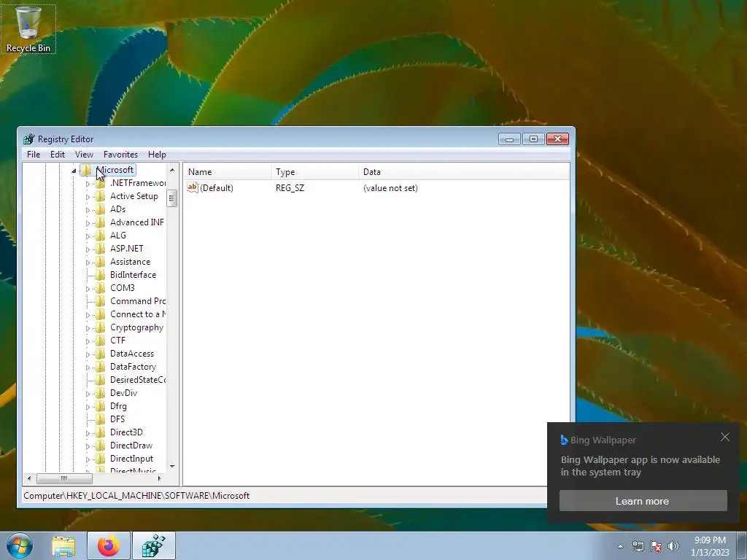This screenshot has width=747, height=560.
Task: Click the Active Setup folder icon
Action: [100, 196]
